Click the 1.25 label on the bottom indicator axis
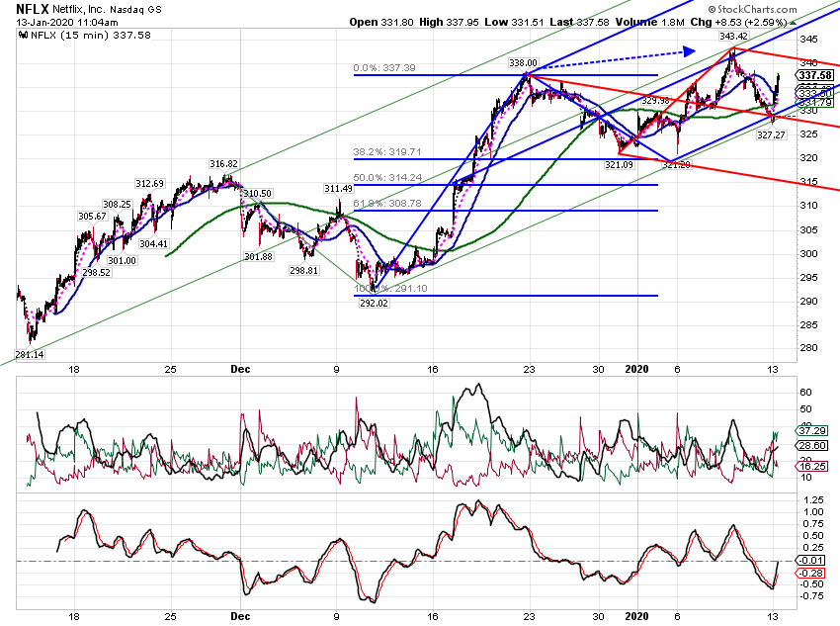The width and height of the screenshot is (840, 626). pyautogui.click(x=813, y=500)
